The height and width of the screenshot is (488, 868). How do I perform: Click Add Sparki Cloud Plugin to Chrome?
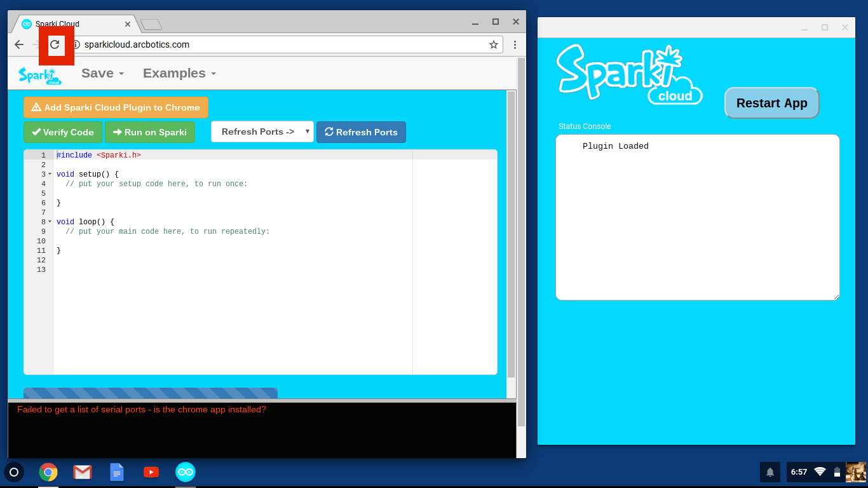coord(116,107)
